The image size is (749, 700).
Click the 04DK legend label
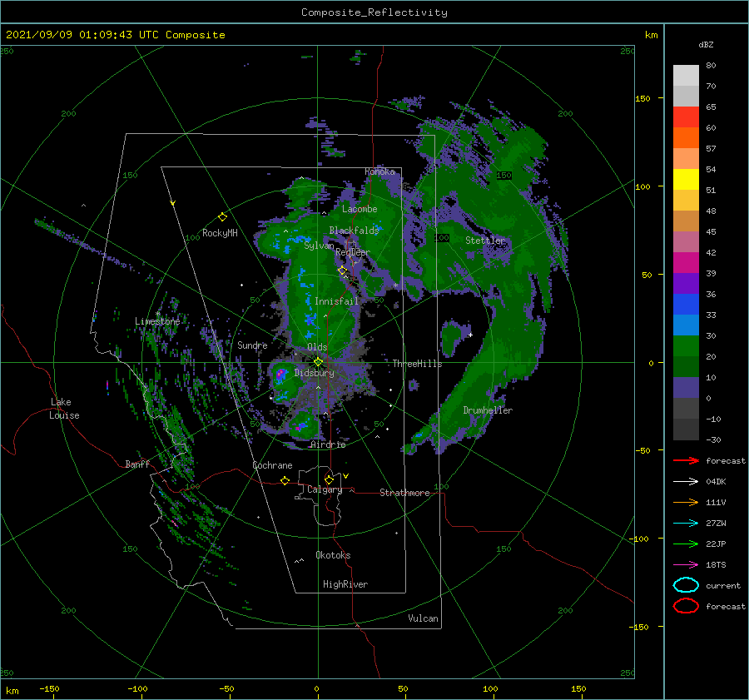pos(716,481)
